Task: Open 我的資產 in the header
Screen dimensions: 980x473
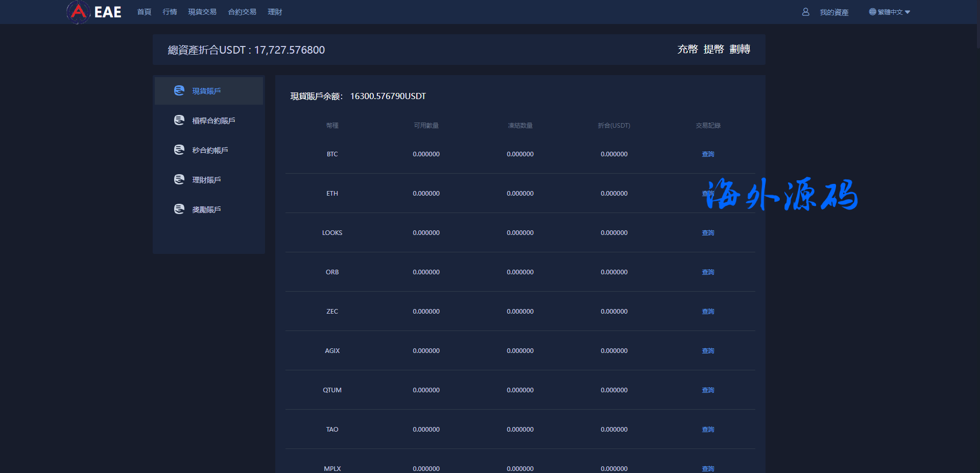Action: [x=834, y=12]
